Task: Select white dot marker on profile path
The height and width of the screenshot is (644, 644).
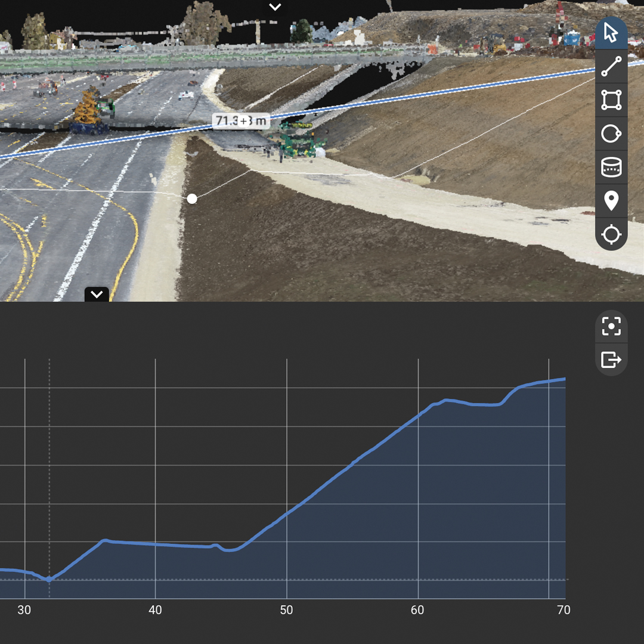Action: (x=192, y=199)
